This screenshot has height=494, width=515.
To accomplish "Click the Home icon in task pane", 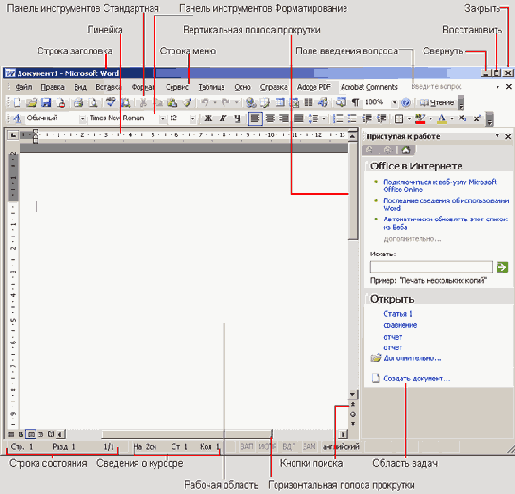I will pos(406,150).
